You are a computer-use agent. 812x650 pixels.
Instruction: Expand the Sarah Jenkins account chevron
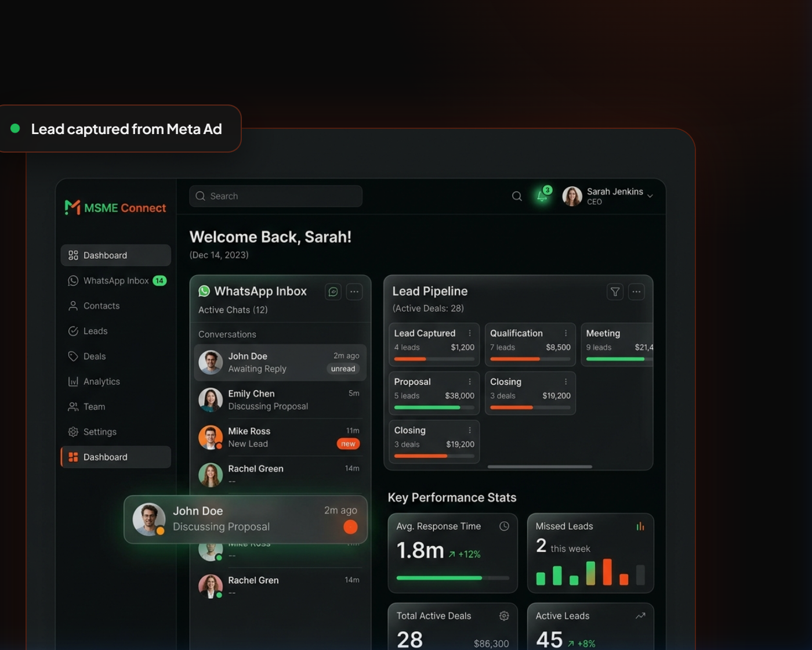coord(650,196)
